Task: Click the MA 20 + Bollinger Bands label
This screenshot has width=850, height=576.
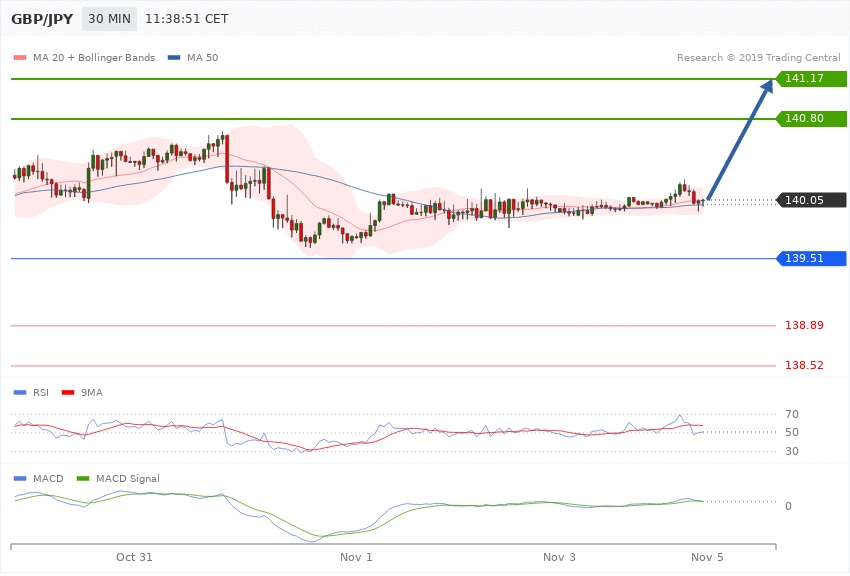Action: pos(94,57)
